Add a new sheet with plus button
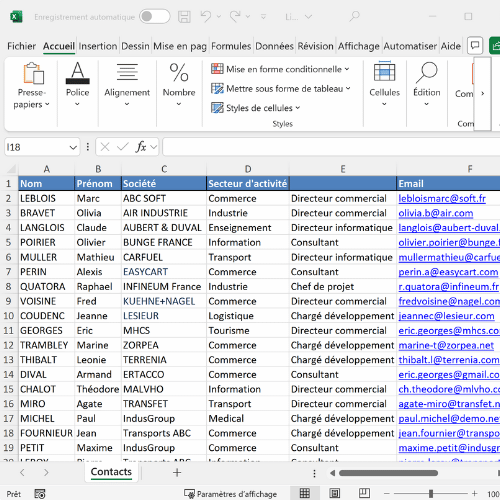The height and width of the screenshot is (500, 500). 177,472
